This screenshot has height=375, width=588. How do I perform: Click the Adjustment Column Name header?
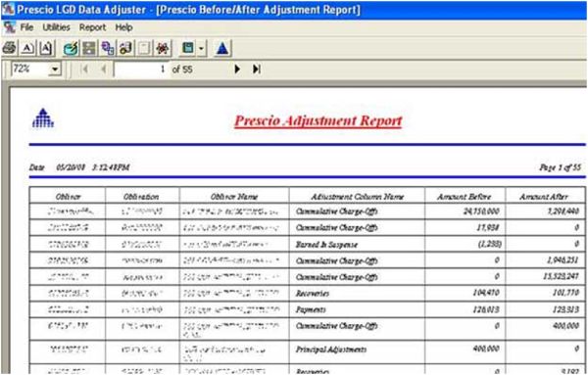tap(357, 197)
